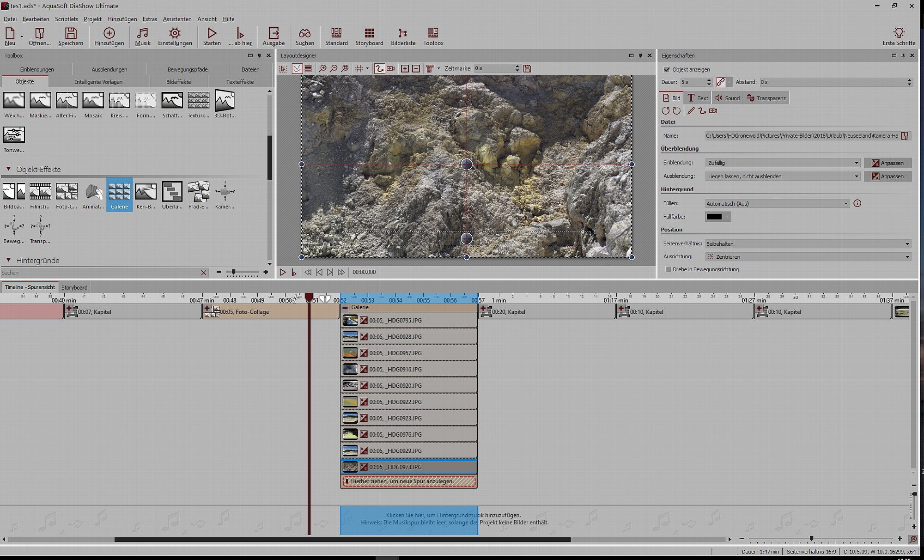Expand the Seitenverhältnis Beibehalten dropdown

tap(808, 243)
